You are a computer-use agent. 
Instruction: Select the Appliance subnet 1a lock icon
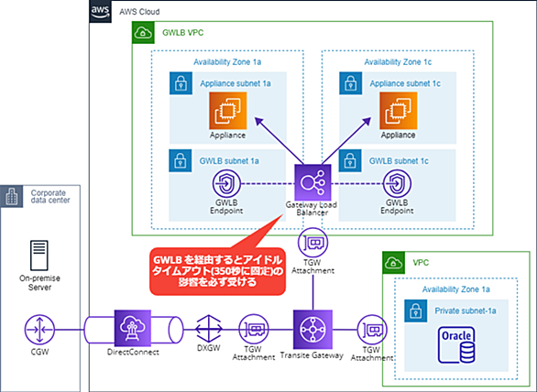coord(181,83)
